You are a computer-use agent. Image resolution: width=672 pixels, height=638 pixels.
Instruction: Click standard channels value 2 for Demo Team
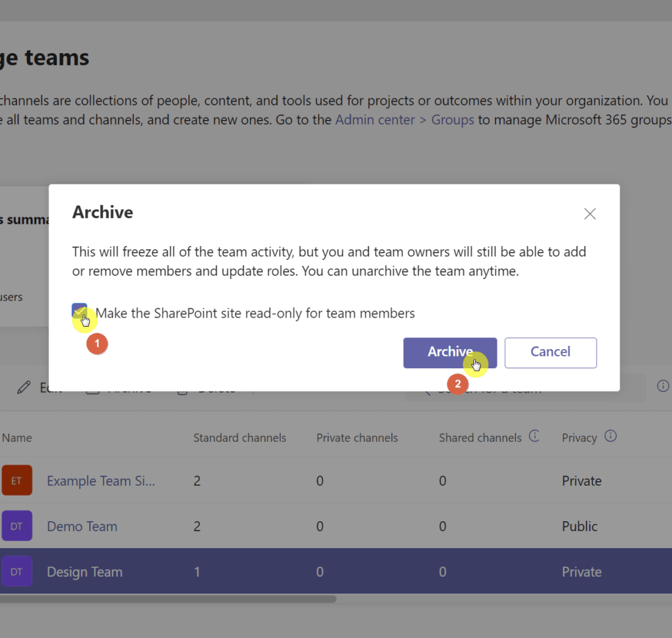pos(197,526)
